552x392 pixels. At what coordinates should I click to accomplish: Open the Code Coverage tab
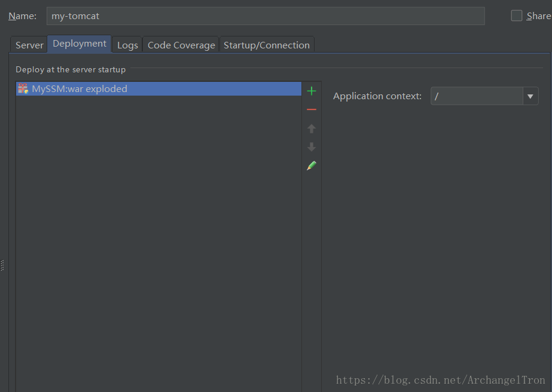click(181, 45)
